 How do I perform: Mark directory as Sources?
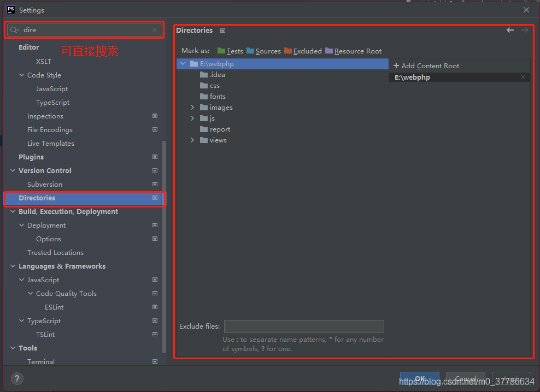tap(263, 51)
